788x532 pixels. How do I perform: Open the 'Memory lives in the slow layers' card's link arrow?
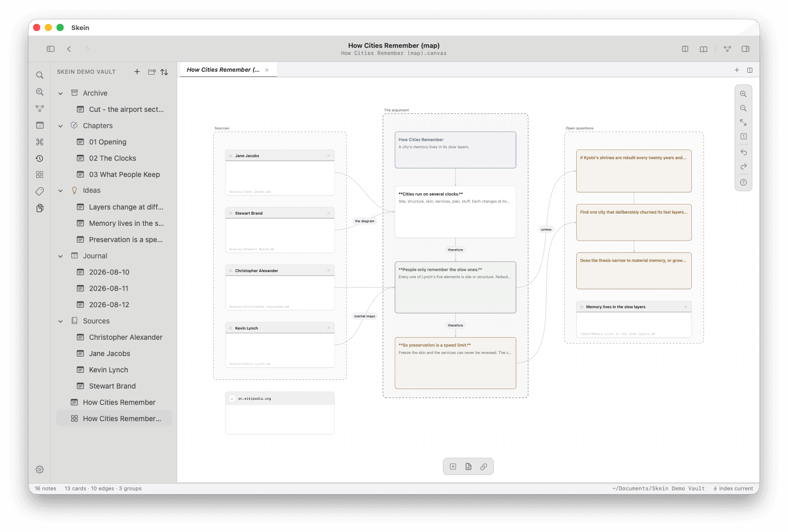pos(685,307)
